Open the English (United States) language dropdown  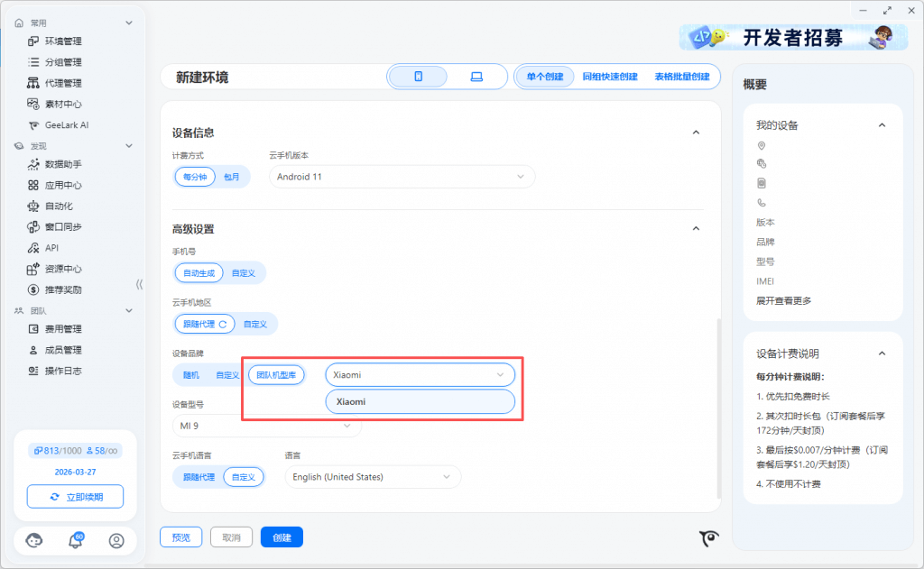click(372, 477)
